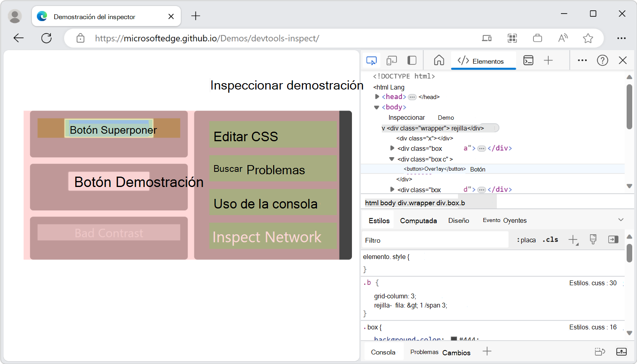Toggle element classes with .cls button

[x=550, y=239]
